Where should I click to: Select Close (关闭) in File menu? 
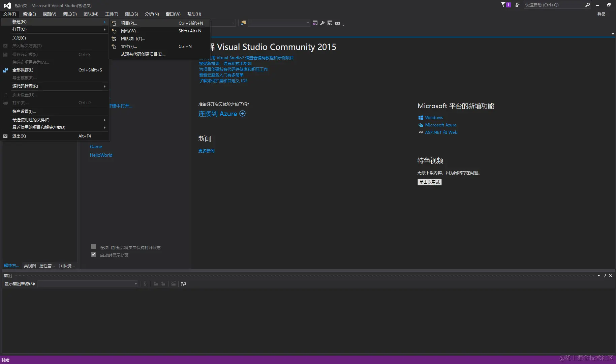tap(55, 38)
